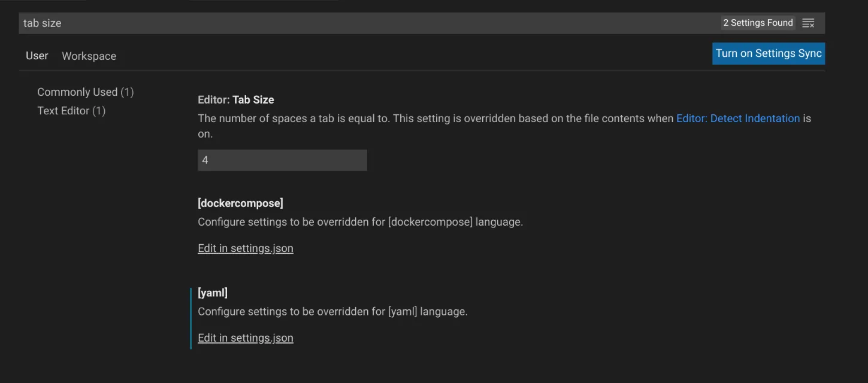Open settings.json link under [yaml]
The height and width of the screenshot is (383, 868).
[x=246, y=338]
